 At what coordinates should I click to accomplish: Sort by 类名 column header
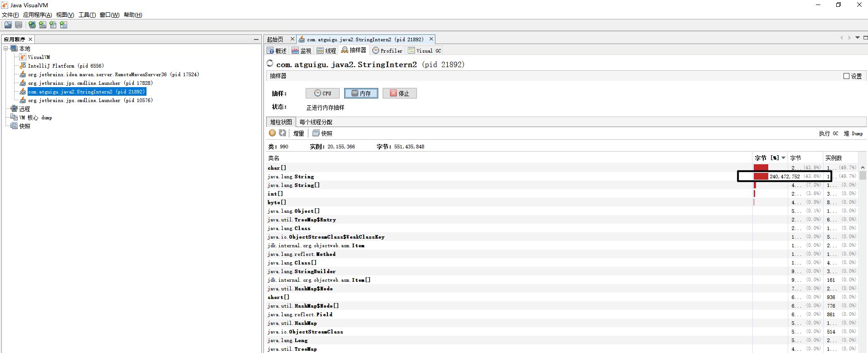(509, 158)
